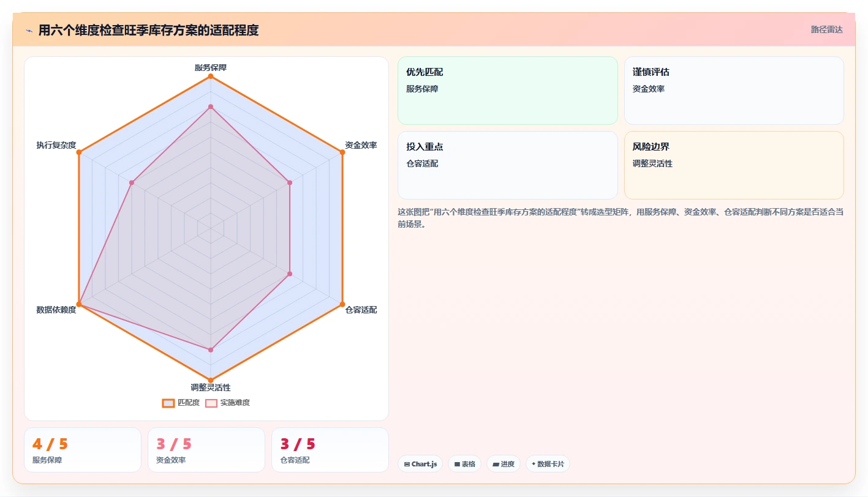Click the table icon in 表格 chip
Screen dimensions: 868x497
point(457,465)
